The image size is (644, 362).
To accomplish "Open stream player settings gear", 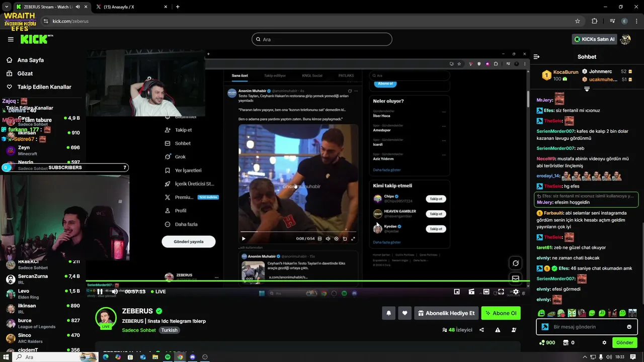I will (516, 292).
